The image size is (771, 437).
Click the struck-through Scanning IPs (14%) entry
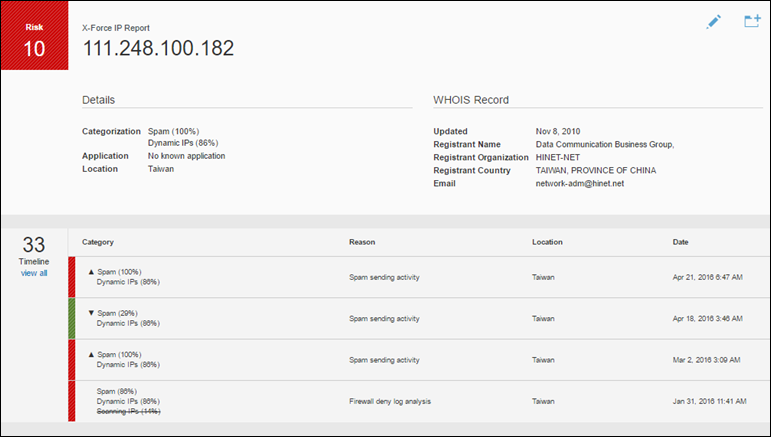click(128, 411)
